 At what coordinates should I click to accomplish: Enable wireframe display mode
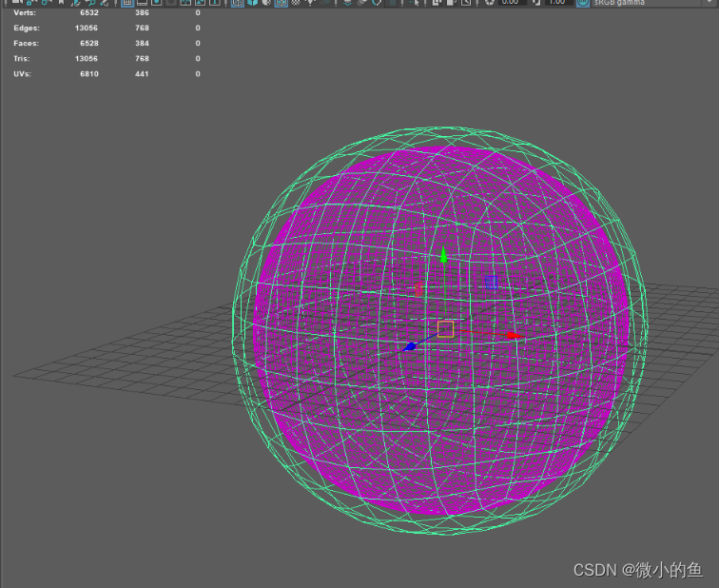[x=238, y=2]
